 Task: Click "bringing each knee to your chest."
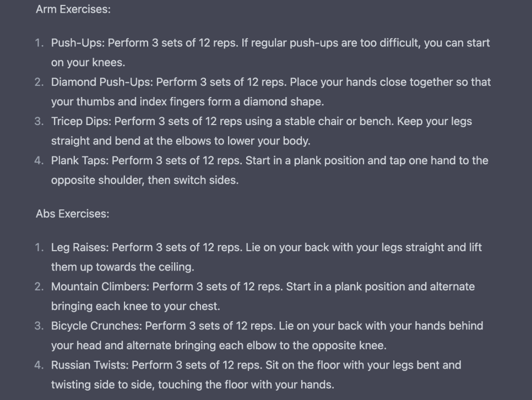tap(135, 306)
